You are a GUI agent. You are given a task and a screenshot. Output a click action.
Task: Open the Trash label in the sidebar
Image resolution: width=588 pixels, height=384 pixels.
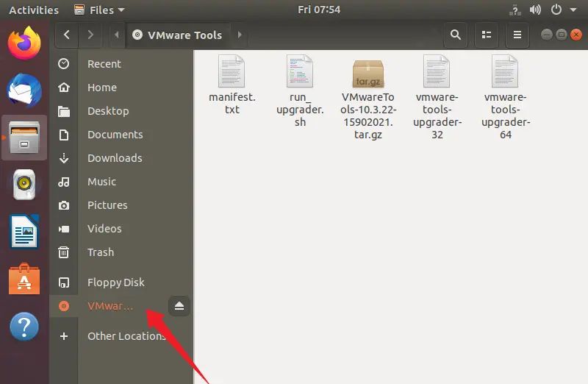(x=101, y=252)
